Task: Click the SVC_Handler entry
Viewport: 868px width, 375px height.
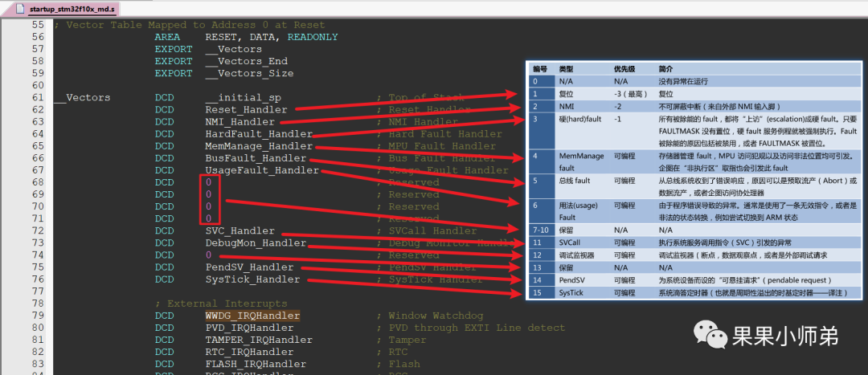Action: point(240,231)
